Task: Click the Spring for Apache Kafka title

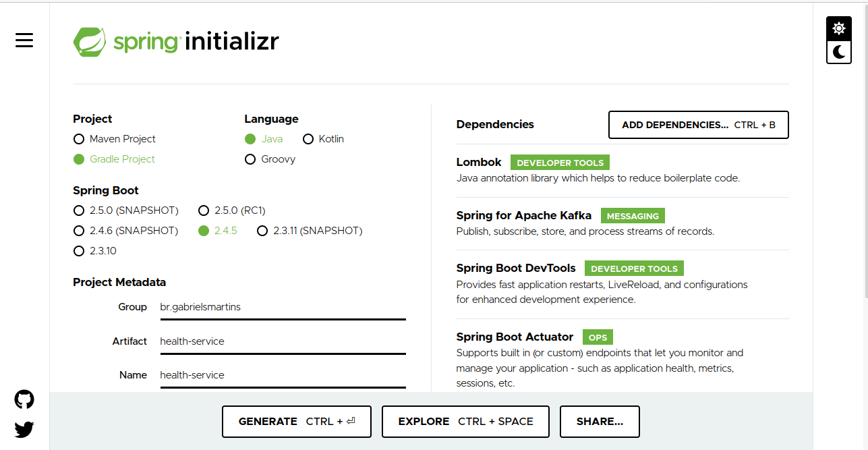Action: pyautogui.click(x=524, y=215)
